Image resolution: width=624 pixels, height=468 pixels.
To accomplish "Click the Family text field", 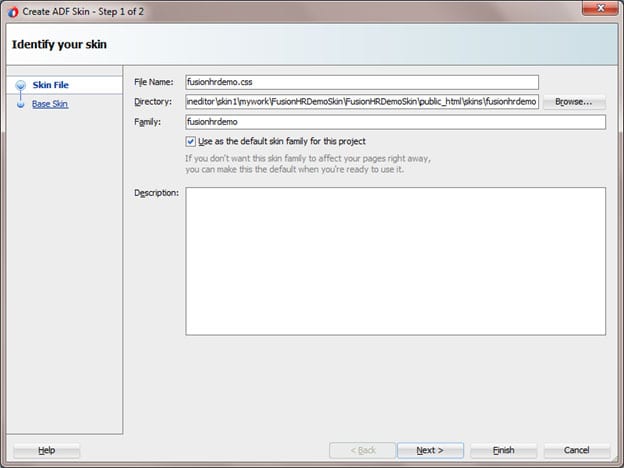I will click(395, 122).
